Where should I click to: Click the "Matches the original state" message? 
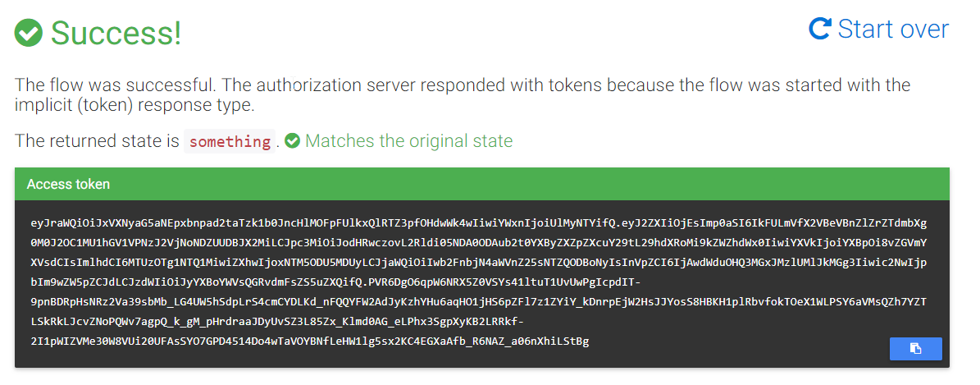pyautogui.click(x=408, y=141)
